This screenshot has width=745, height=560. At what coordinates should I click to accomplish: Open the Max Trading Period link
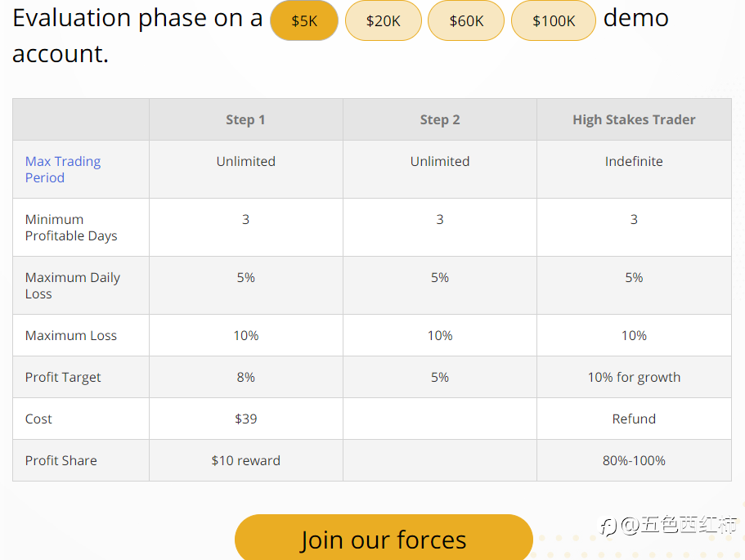[x=63, y=169]
